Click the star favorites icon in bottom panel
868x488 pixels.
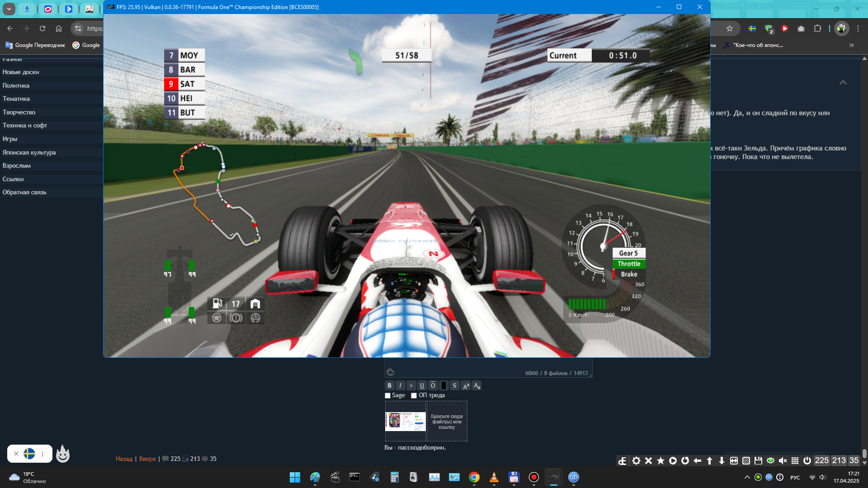coord(660,460)
